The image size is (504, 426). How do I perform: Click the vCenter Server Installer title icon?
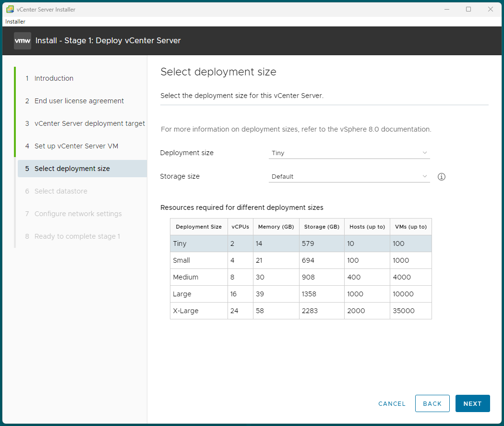10,9
